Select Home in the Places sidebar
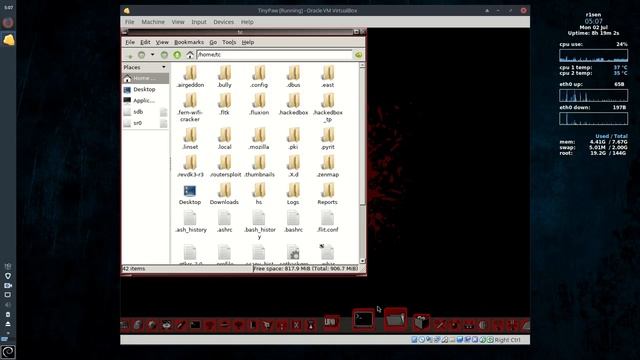Image resolution: width=640 pixels, height=360 pixels. (x=145, y=78)
